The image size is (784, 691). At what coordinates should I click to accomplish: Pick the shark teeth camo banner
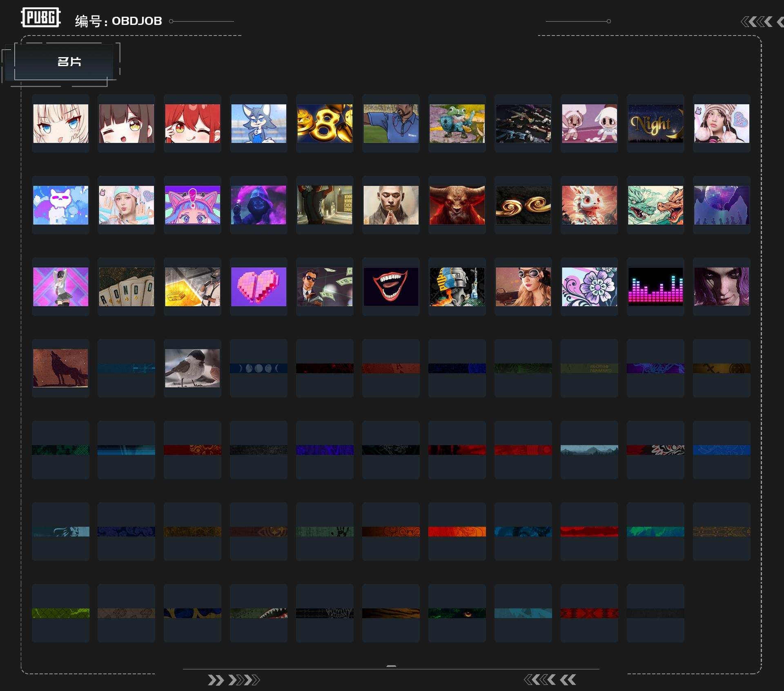(x=258, y=613)
